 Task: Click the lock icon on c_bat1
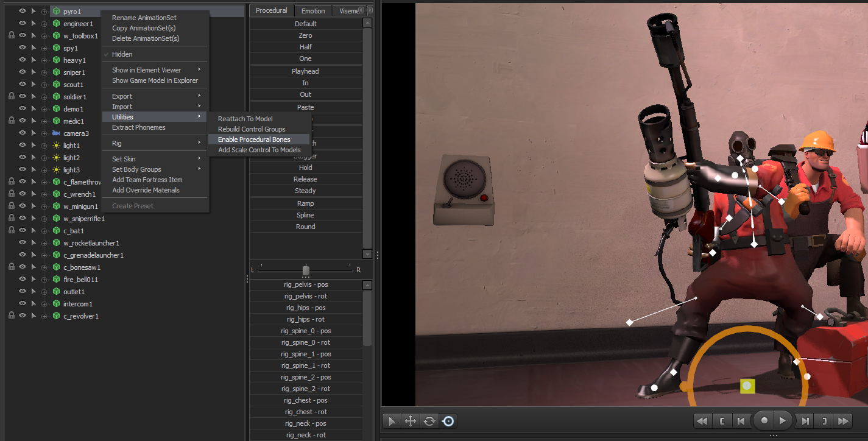click(x=12, y=231)
